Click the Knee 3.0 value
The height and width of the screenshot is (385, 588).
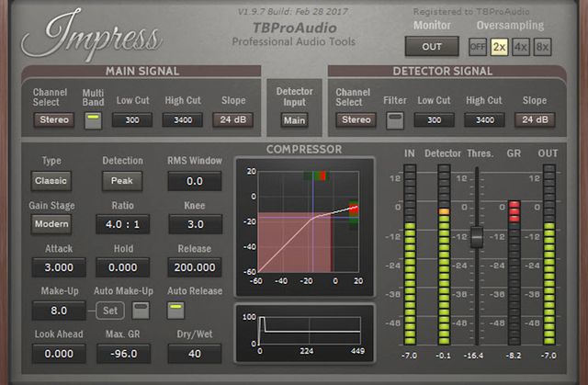point(195,224)
